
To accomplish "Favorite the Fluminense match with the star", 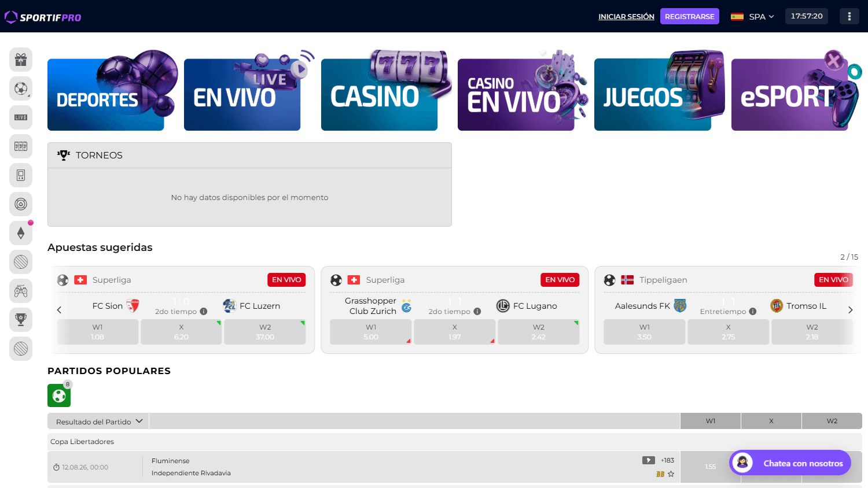I will [x=671, y=474].
